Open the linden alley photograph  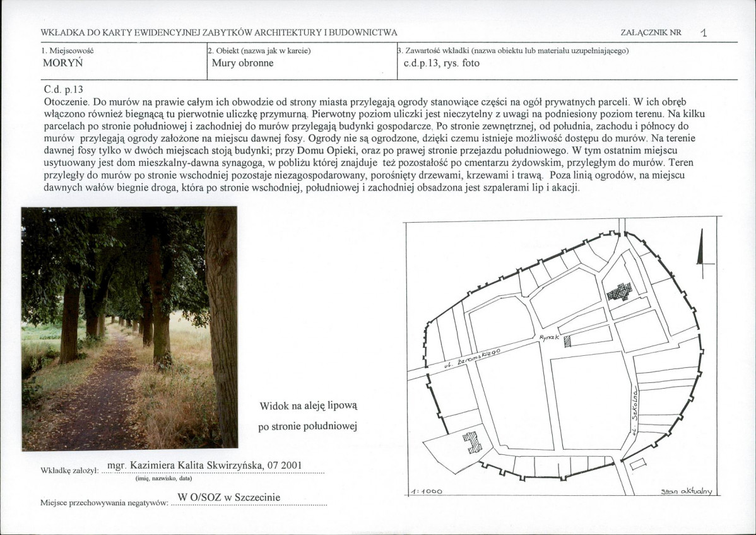129,328
